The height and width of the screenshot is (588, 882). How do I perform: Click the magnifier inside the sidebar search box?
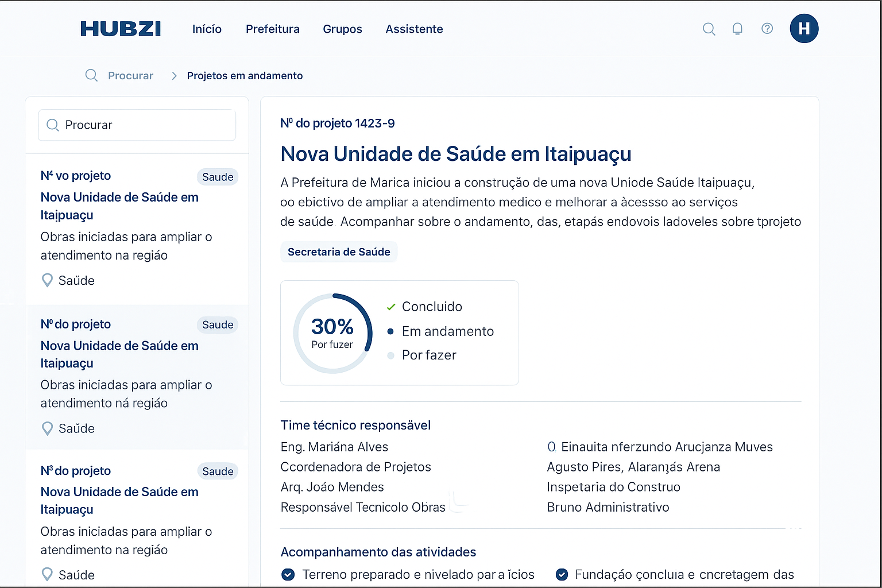[x=53, y=125]
